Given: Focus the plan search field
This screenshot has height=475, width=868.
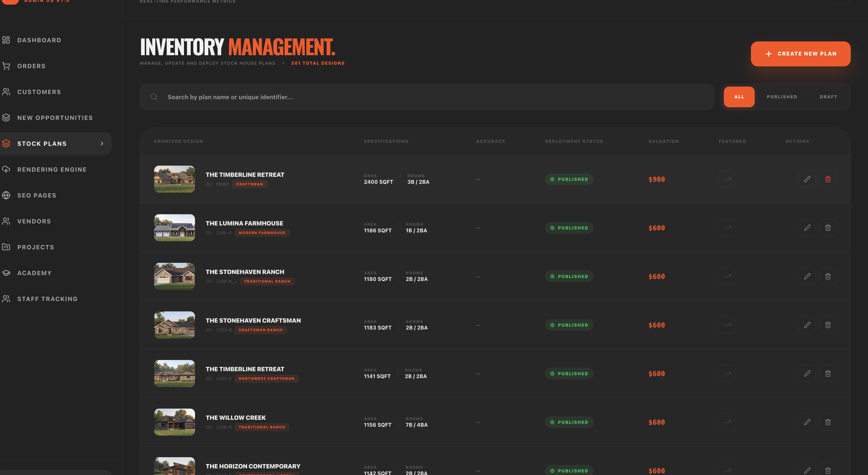Looking at the screenshot, I should point(427,97).
